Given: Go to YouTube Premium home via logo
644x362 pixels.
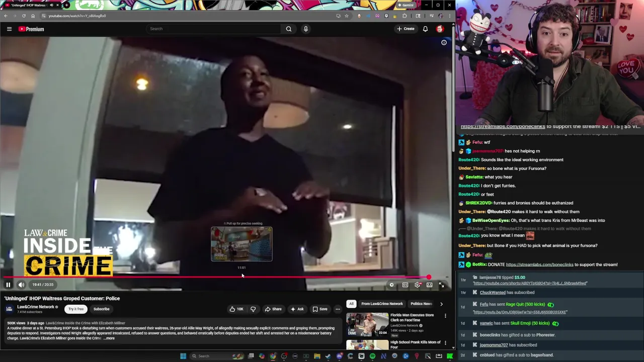Looking at the screenshot, I should click(x=31, y=29).
